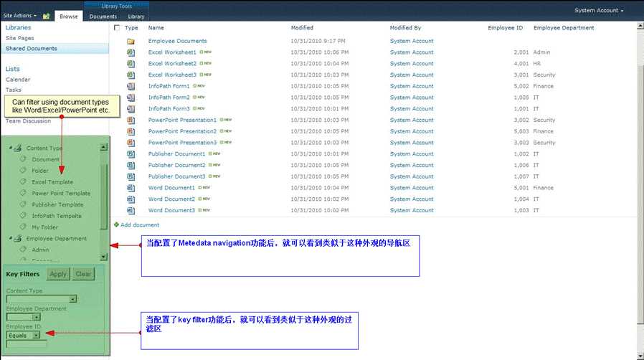
Task: Go to Site Pages library
Action: pos(19,38)
